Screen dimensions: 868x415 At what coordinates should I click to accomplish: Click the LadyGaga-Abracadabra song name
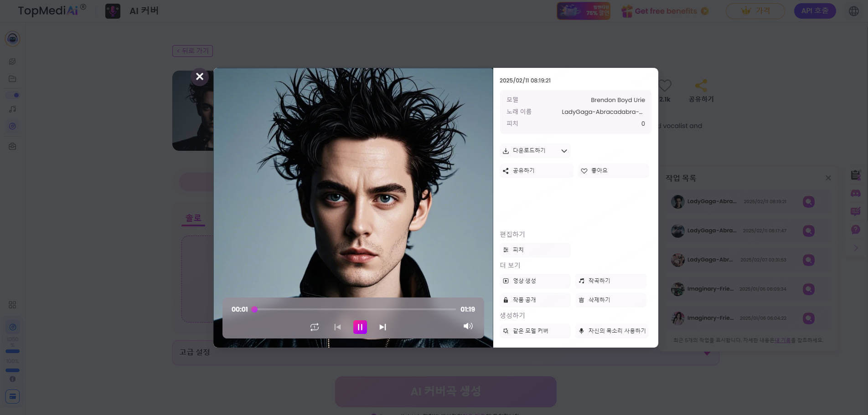(602, 112)
